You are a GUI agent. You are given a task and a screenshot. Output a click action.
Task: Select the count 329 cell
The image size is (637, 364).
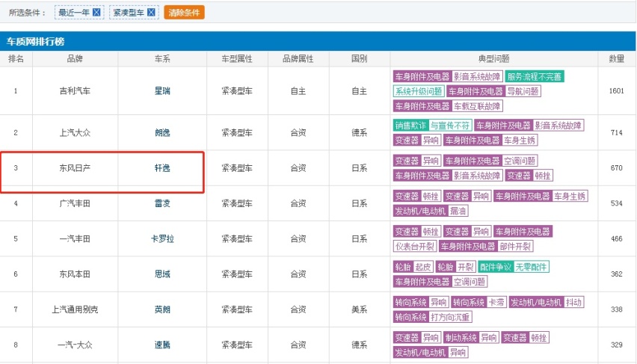617,345
